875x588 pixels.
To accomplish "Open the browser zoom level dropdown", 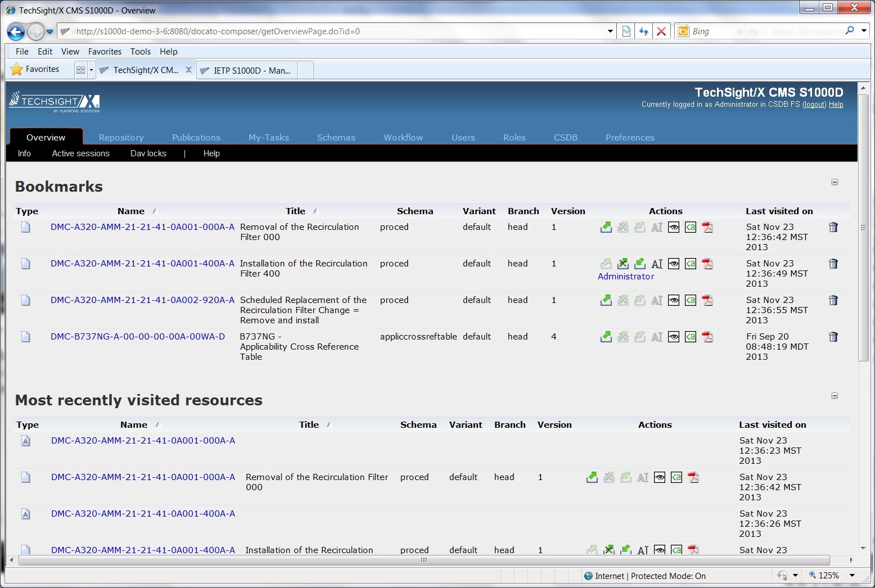I will point(852,576).
